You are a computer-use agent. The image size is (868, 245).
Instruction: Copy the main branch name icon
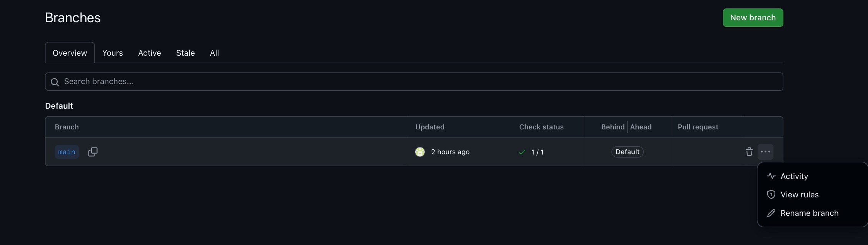click(93, 152)
